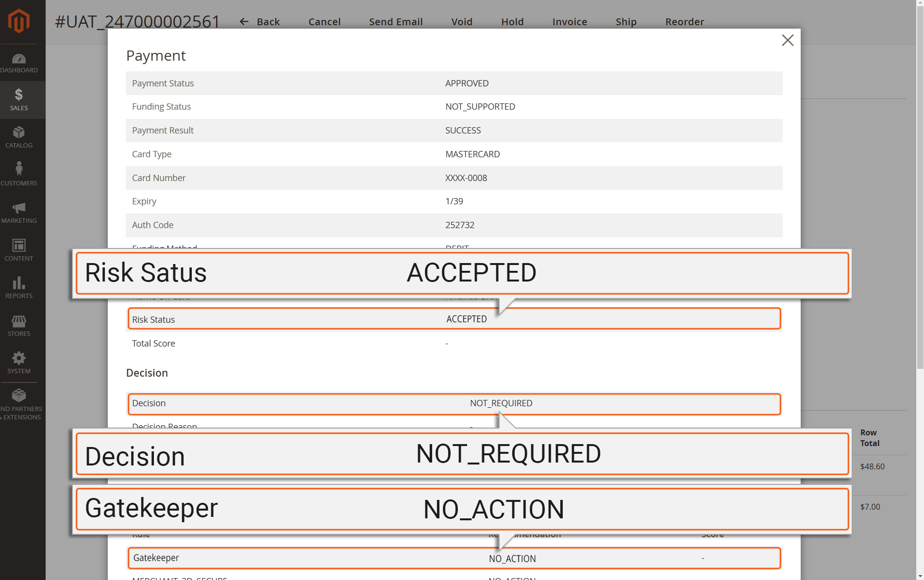Image resolution: width=924 pixels, height=580 pixels.
Task: Click the Gatekeeper rule NO_ACTION value
Action: pos(512,559)
